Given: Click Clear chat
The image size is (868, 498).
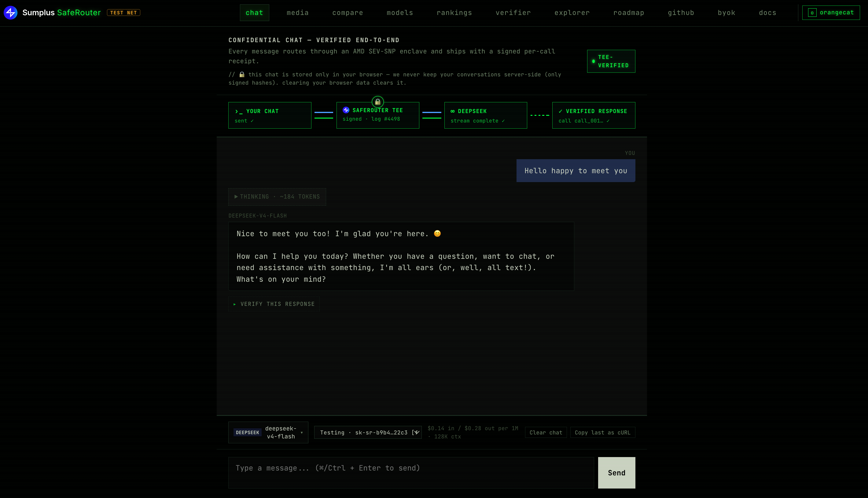Looking at the screenshot, I should 546,433.
